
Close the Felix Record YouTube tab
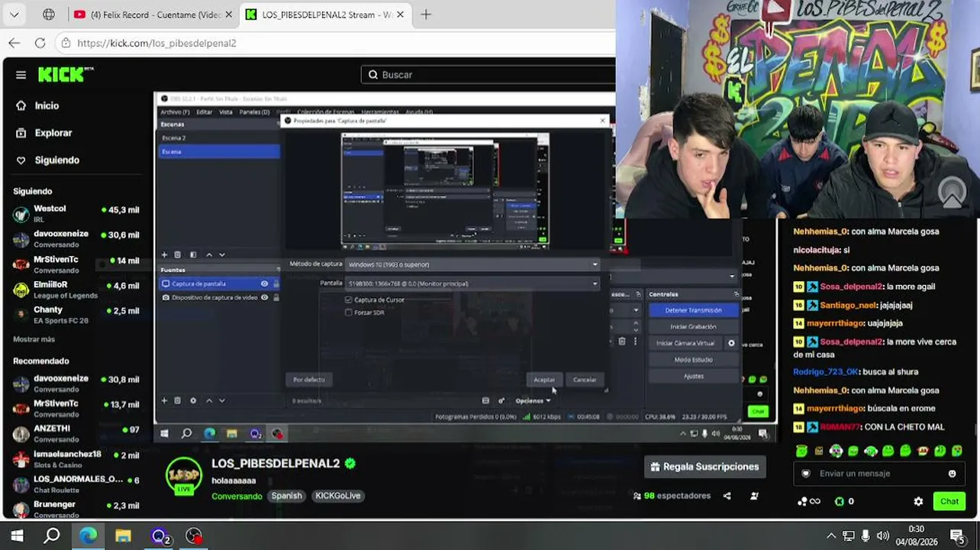228,15
